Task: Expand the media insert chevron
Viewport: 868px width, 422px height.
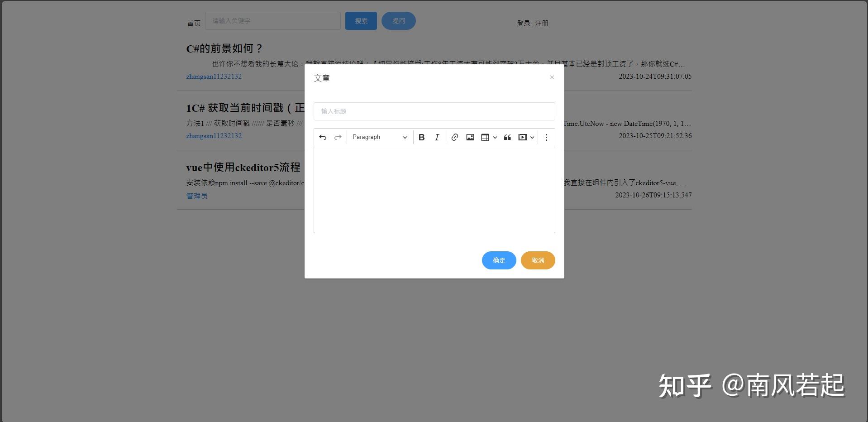Action: tap(532, 137)
